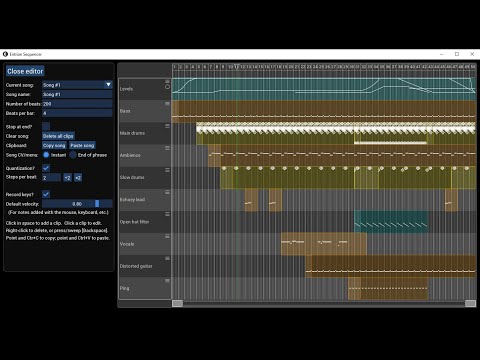Click the 'Delete all clips' button
Screen dimensions: 480x360
58,136
